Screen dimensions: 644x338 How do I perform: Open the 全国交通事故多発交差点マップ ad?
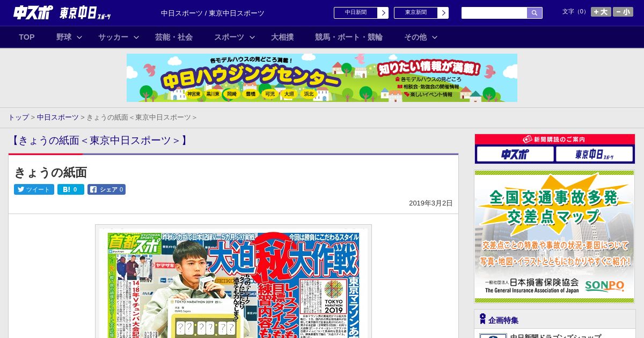[554, 237]
